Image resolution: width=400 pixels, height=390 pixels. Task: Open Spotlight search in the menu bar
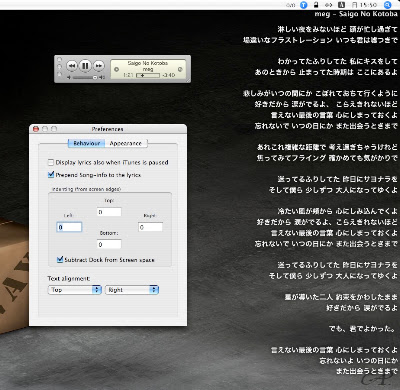coord(387,5)
